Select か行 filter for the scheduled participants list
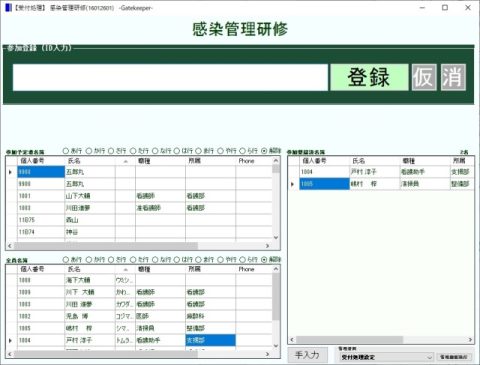 (89, 151)
